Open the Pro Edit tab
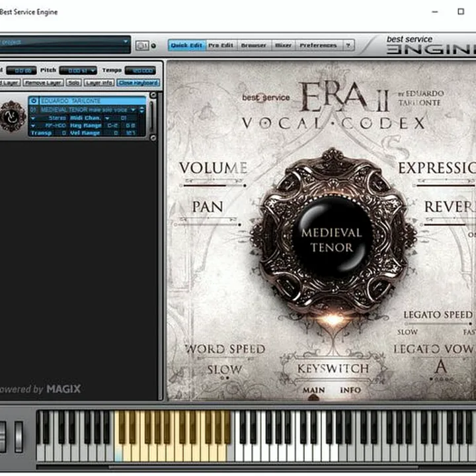Screen dimensions: 476x476 click(x=221, y=46)
